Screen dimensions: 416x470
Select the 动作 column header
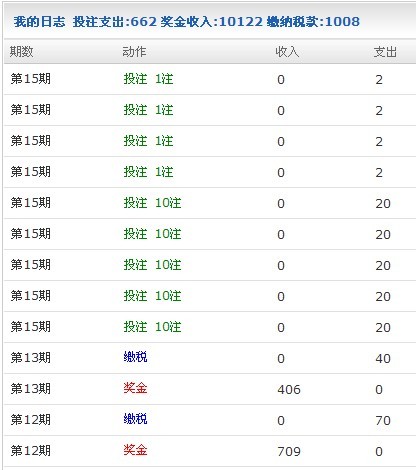pyautogui.click(x=134, y=52)
